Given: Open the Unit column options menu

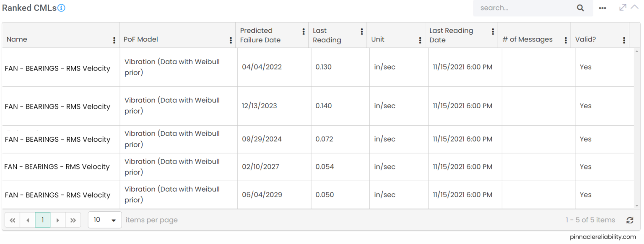Looking at the screenshot, I should click(420, 40).
